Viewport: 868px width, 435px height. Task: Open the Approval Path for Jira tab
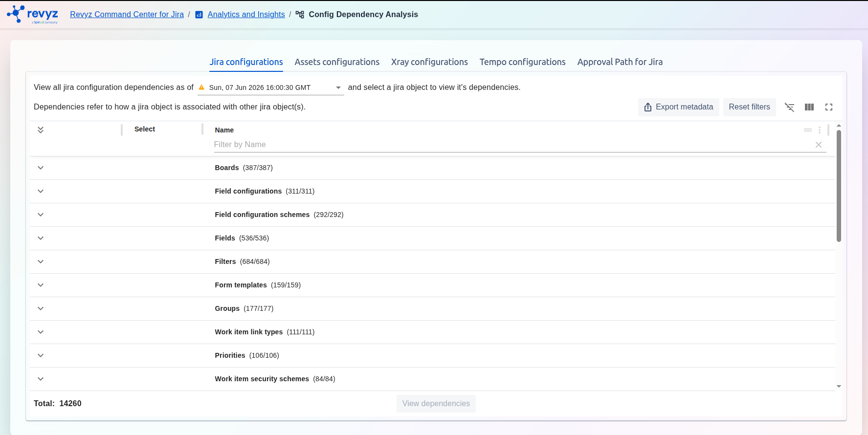pos(620,62)
